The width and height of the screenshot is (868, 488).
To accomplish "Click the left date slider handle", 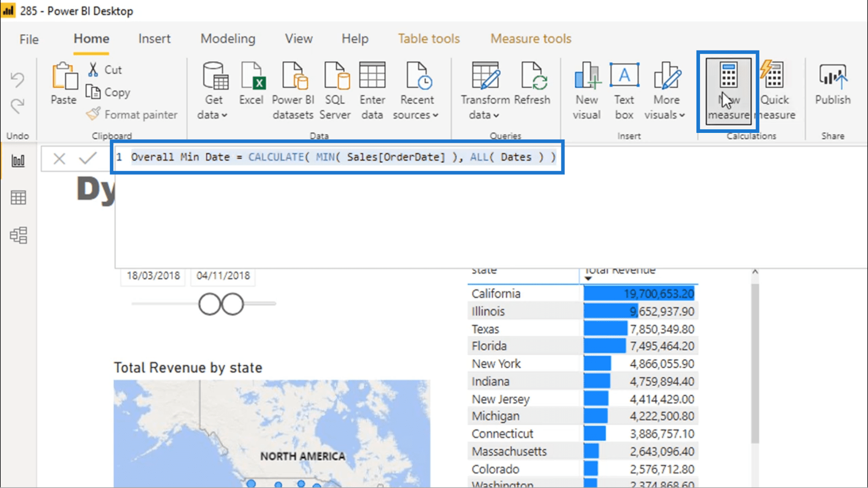I will [x=209, y=304].
